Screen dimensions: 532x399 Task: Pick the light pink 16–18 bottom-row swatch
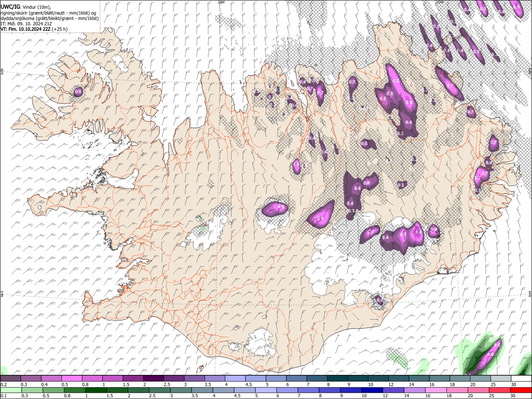coord(436,390)
